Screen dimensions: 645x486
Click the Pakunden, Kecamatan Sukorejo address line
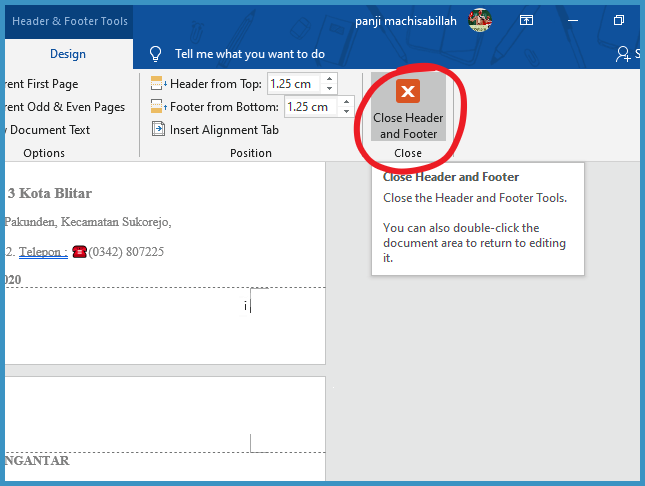[x=88, y=222]
